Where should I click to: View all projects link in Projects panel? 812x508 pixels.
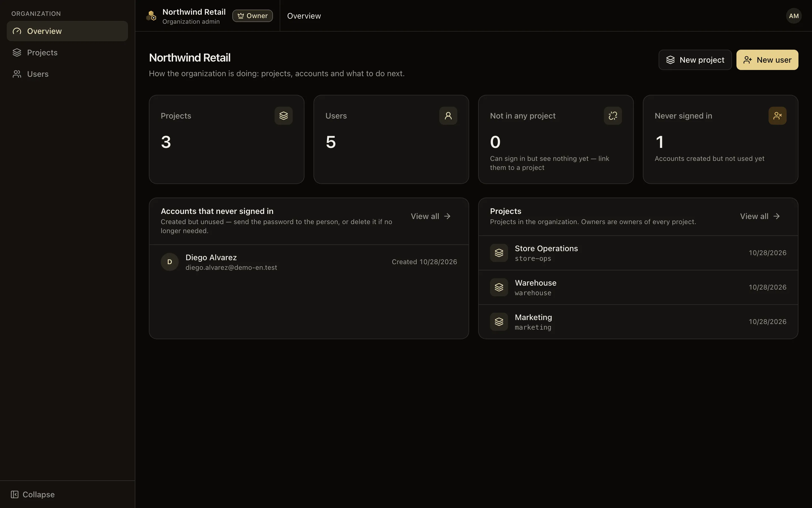[760, 216]
